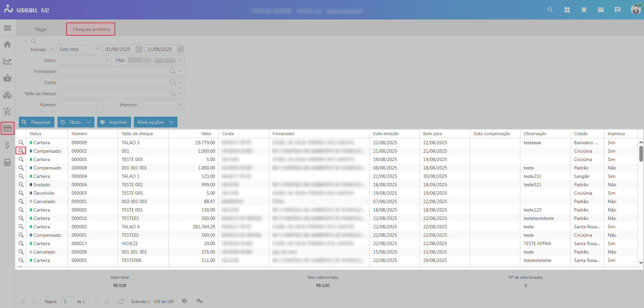The image size is (644, 308).
Task: Click the dollar sign finance icon
Action: click(x=7, y=145)
